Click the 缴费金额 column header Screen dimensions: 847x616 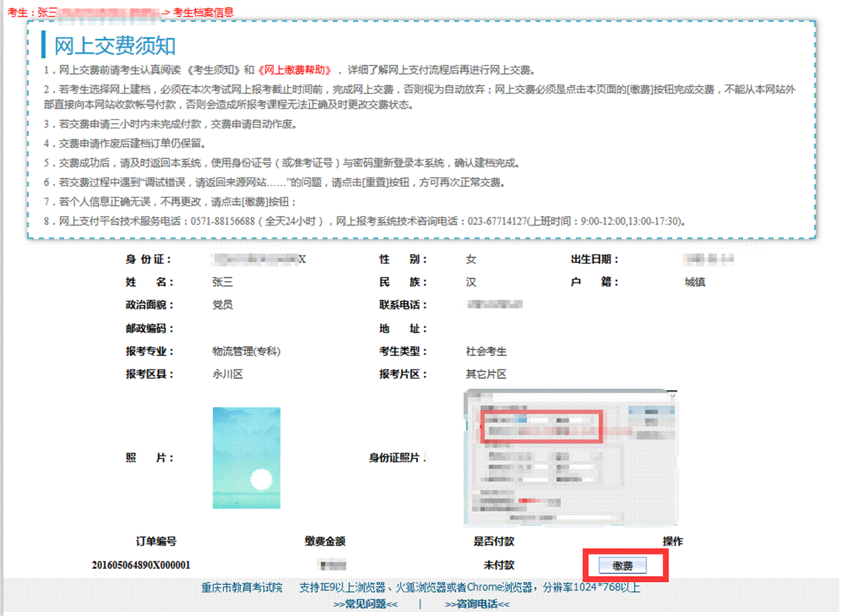[x=325, y=541]
